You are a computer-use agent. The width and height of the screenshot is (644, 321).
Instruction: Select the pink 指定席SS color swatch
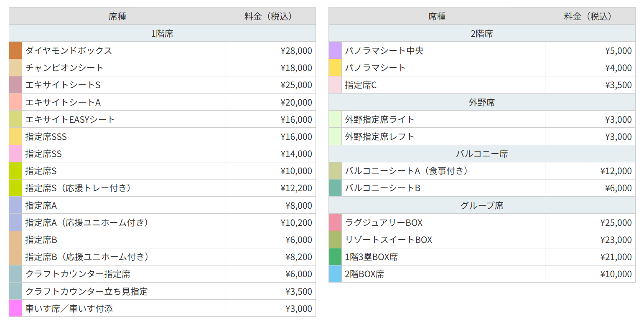click(x=15, y=154)
